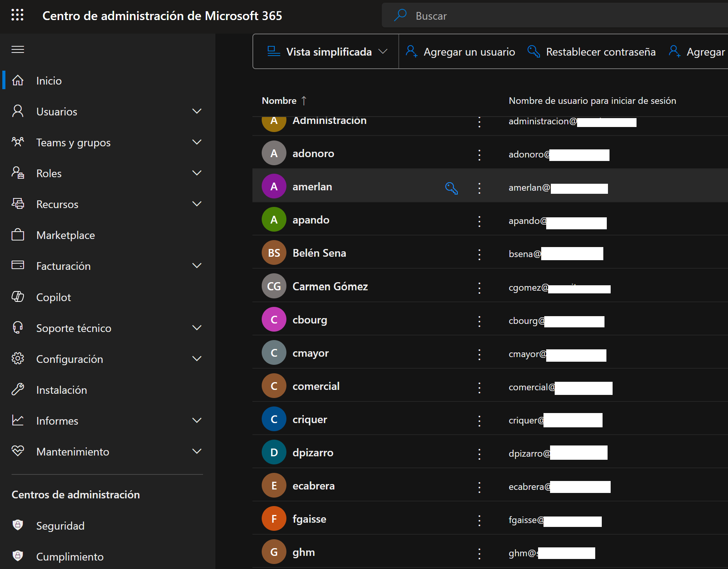Open Instalación from the sidebar
The height and width of the screenshot is (569, 728).
[x=61, y=390]
